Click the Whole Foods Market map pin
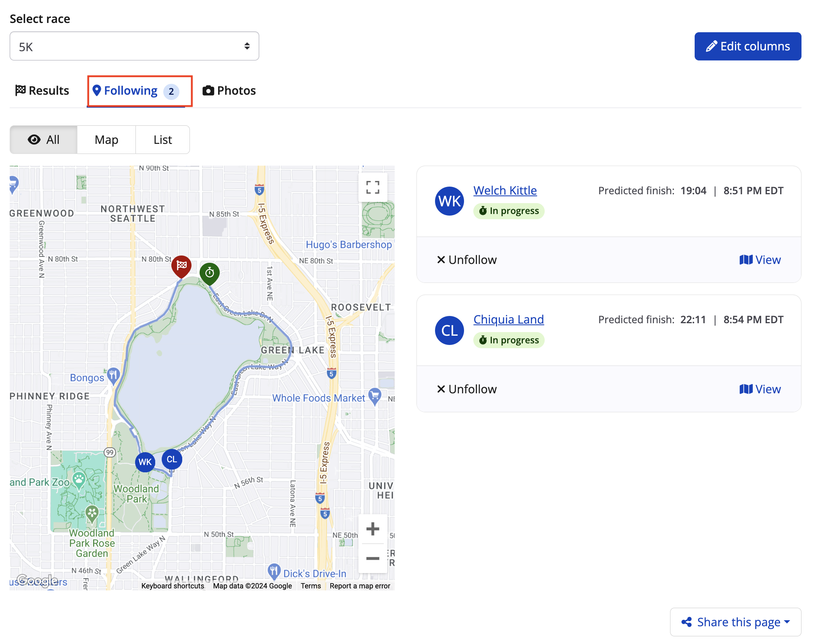The height and width of the screenshot is (644, 816). click(x=375, y=396)
